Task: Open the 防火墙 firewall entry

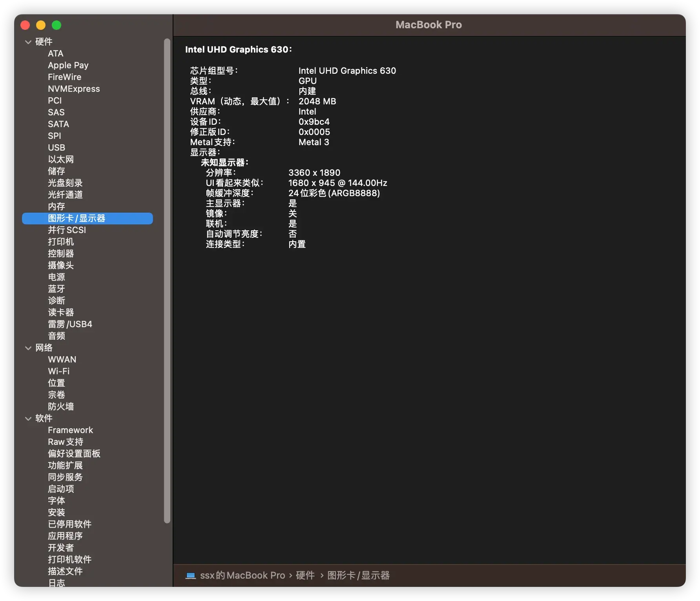Action: 61,406
